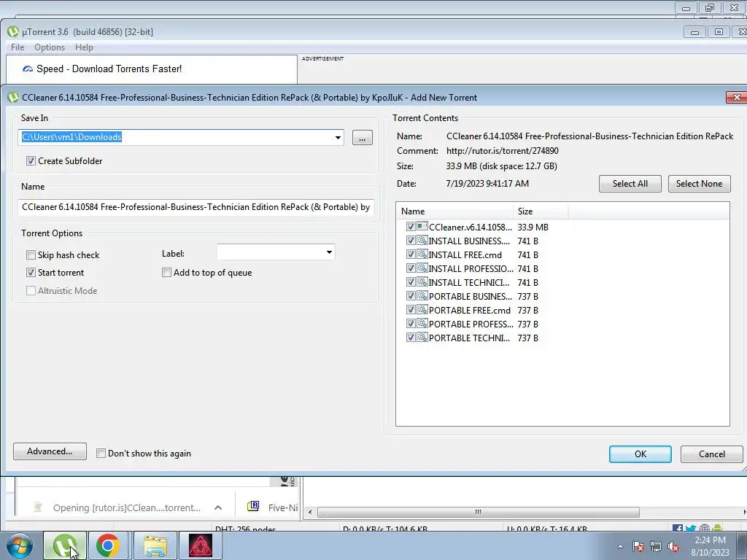Image resolution: width=747 pixels, height=560 pixels.
Task: Click the file icon of CCleaner.v6.14.1058 row
Action: point(422,227)
